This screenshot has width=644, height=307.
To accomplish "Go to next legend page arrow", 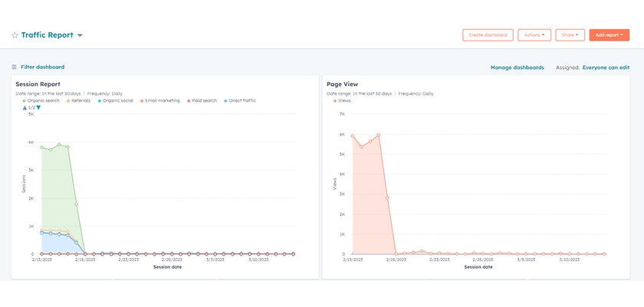I will (39, 107).
